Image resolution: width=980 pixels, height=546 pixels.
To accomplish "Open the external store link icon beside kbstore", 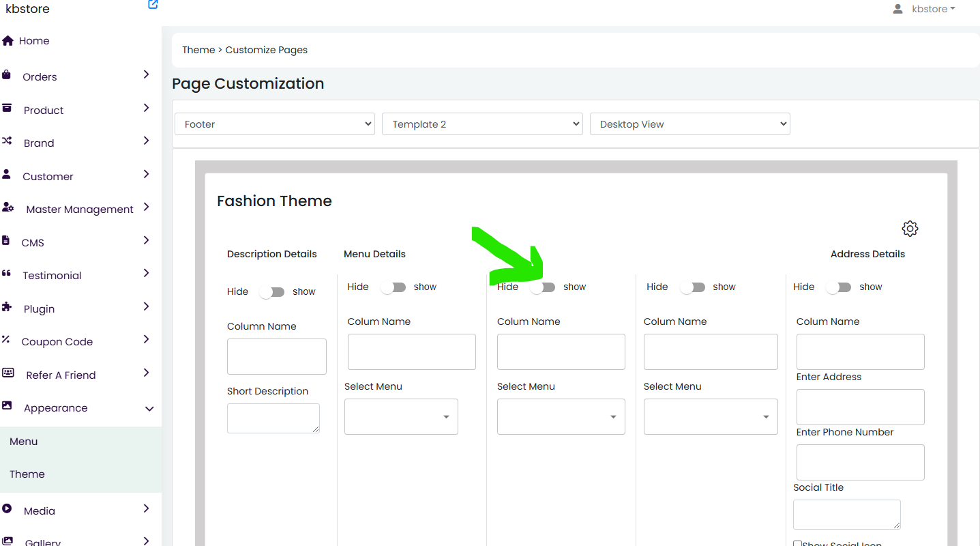I will 153,5.
